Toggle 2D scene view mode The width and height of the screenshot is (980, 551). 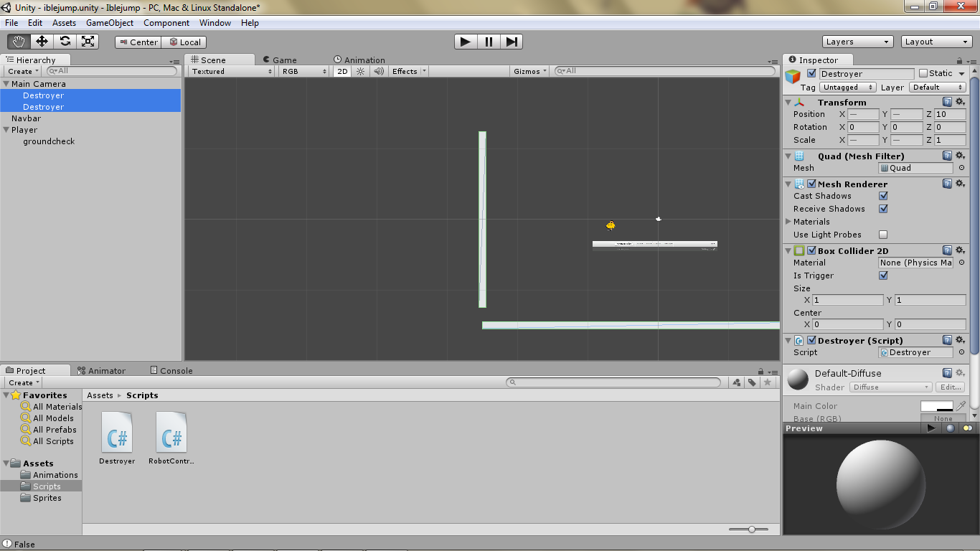pos(343,71)
